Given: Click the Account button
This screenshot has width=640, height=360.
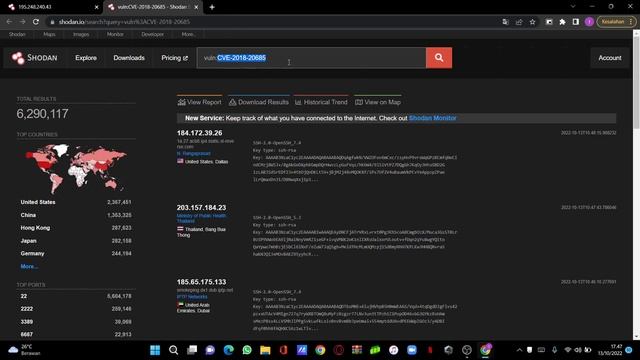Looking at the screenshot, I should point(610,58).
